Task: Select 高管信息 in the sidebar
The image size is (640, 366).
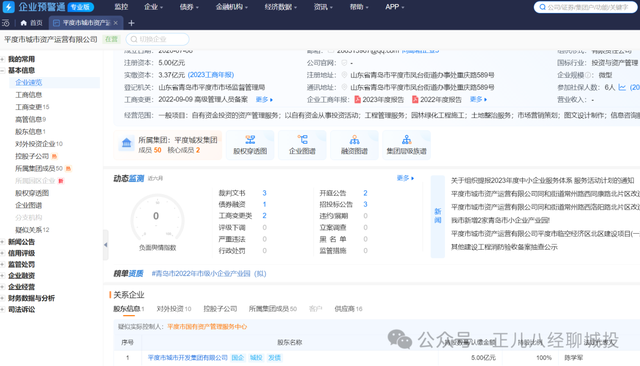Action: click(x=31, y=119)
